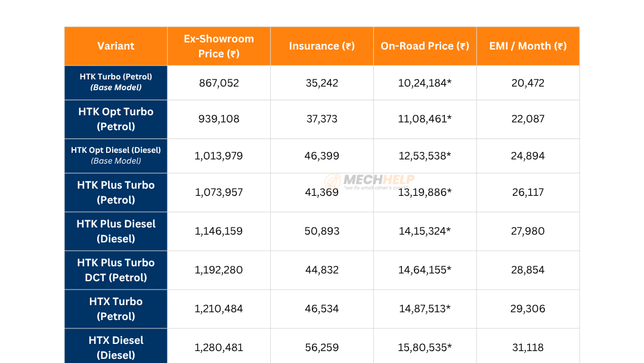The width and height of the screenshot is (644, 363).
Task: Click the HTX Diesel variant label
Action: (115, 347)
